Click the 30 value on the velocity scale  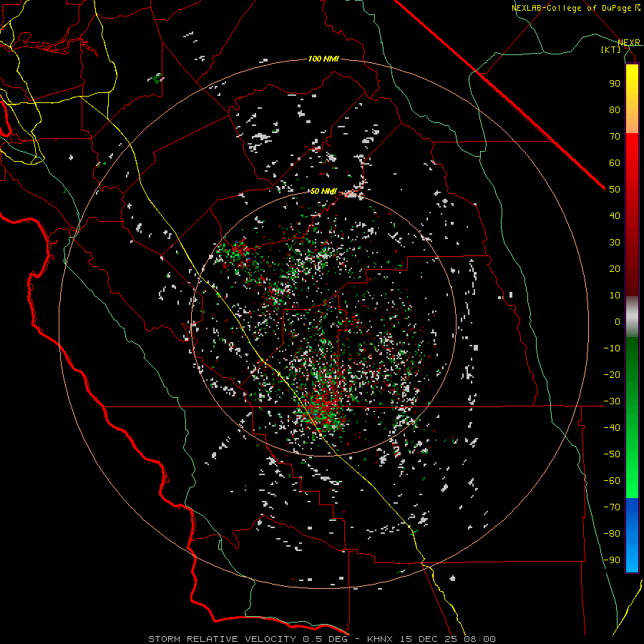click(615, 242)
